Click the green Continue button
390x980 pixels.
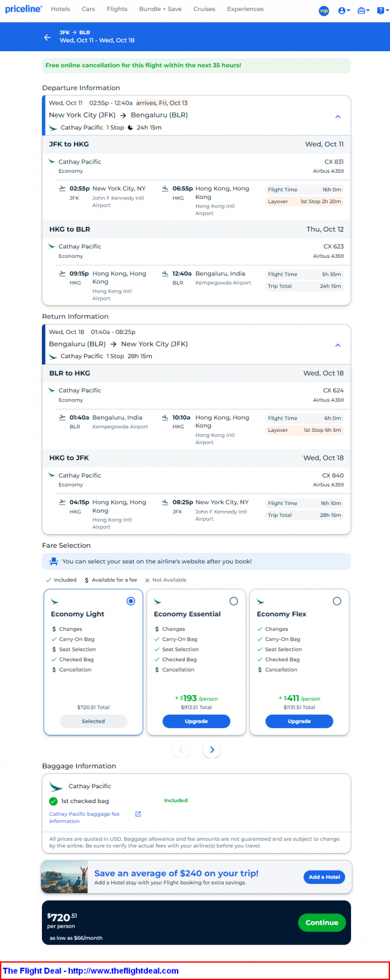pos(322,922)
